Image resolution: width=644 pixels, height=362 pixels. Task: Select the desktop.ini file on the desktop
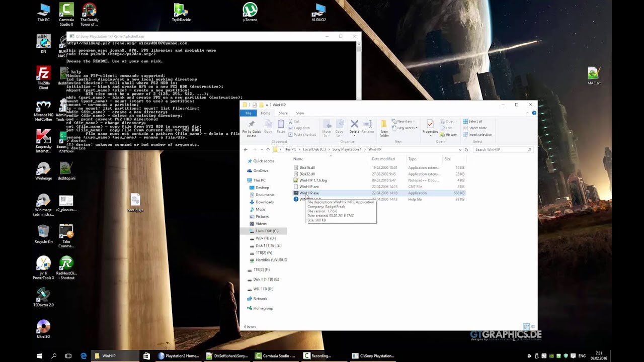[66, 171]
